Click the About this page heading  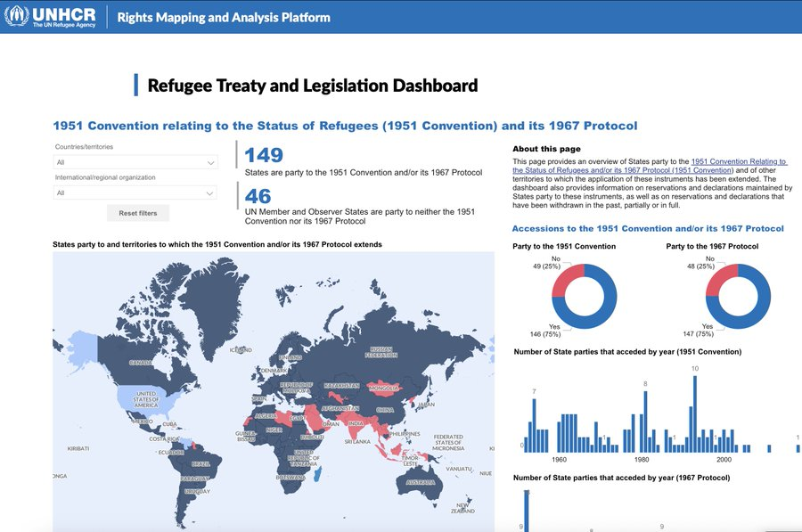click(546, 149)
